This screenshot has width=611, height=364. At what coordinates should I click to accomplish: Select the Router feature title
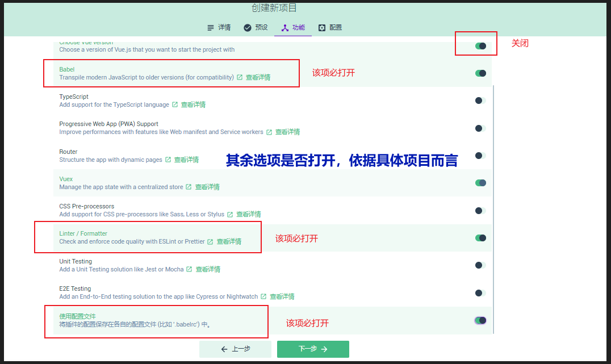tap(68, 152)
